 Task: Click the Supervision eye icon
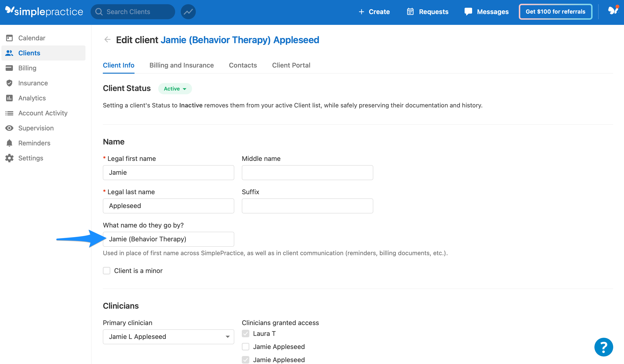tap(9, 128)
